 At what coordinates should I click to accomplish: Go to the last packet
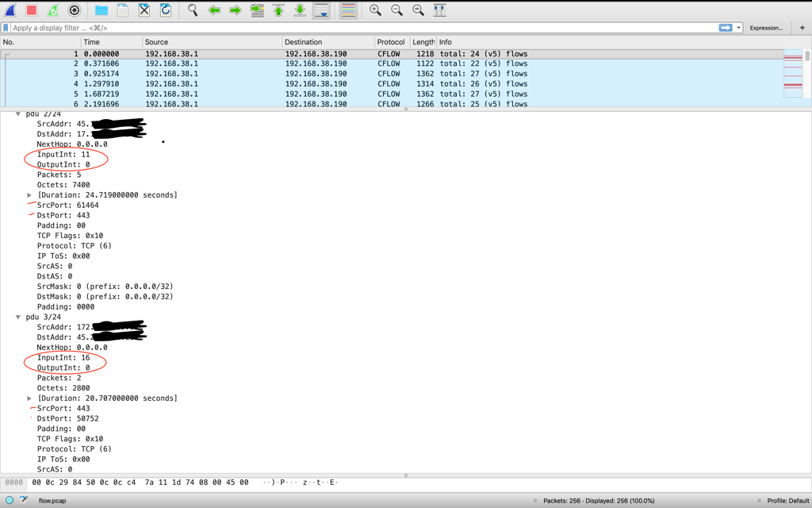[300, 10]
